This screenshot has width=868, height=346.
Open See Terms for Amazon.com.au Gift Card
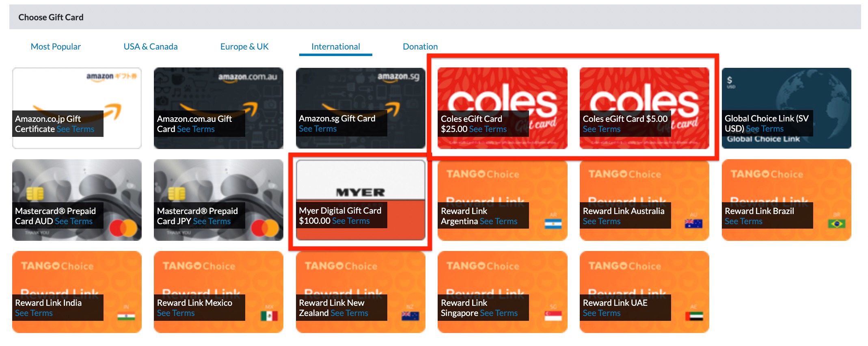click(x=196, y=129)
